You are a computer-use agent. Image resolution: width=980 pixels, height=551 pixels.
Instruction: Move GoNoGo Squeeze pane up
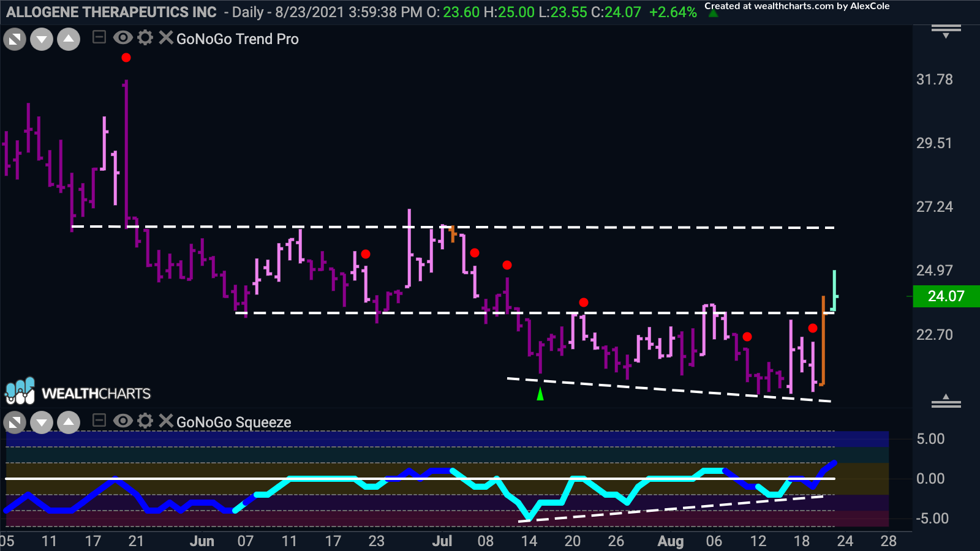[69, 422]
